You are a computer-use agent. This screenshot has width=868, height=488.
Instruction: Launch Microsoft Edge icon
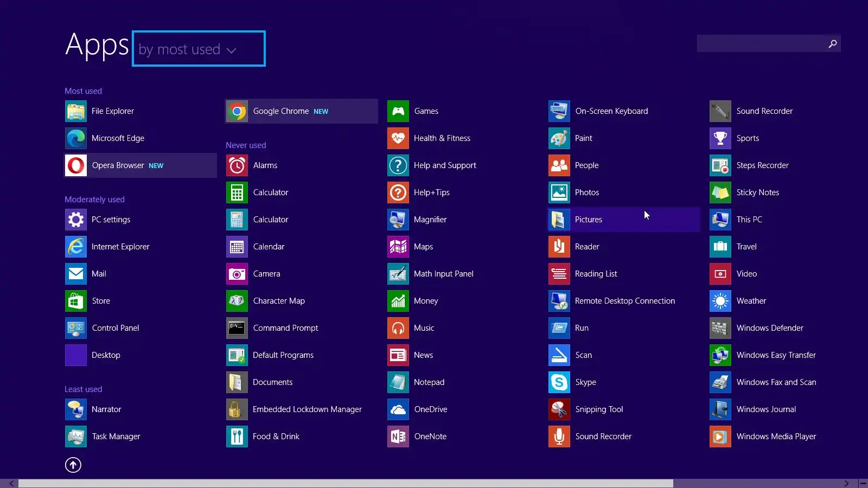tap(76, 138)
